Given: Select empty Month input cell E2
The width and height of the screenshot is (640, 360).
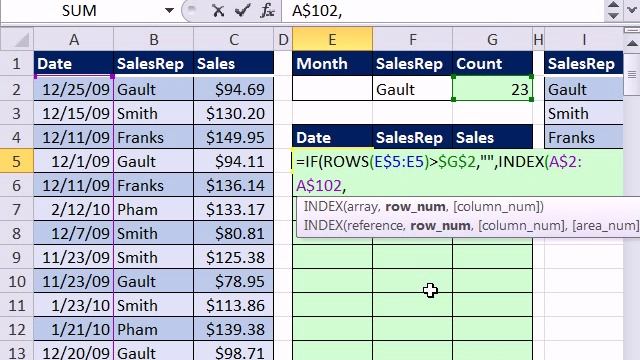Looking at the screenshot, I should click(x=332, y=88).
